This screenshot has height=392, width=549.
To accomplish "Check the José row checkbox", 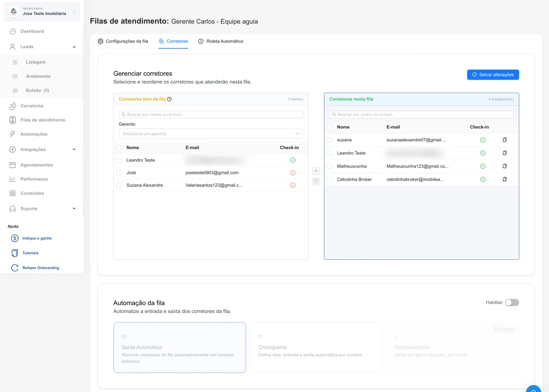I will [x=119, y=173].
